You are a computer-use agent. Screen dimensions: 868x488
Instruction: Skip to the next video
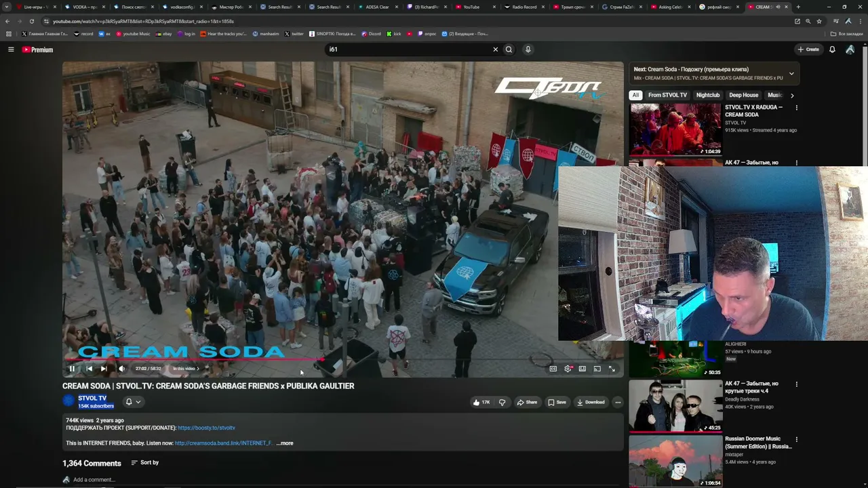click(104, 369)
